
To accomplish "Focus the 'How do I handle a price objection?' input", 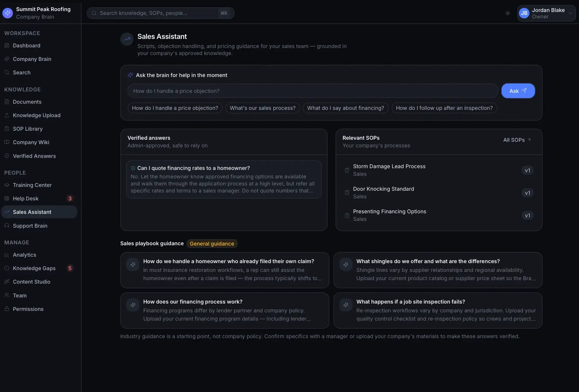I will click(x=313, y=91).
